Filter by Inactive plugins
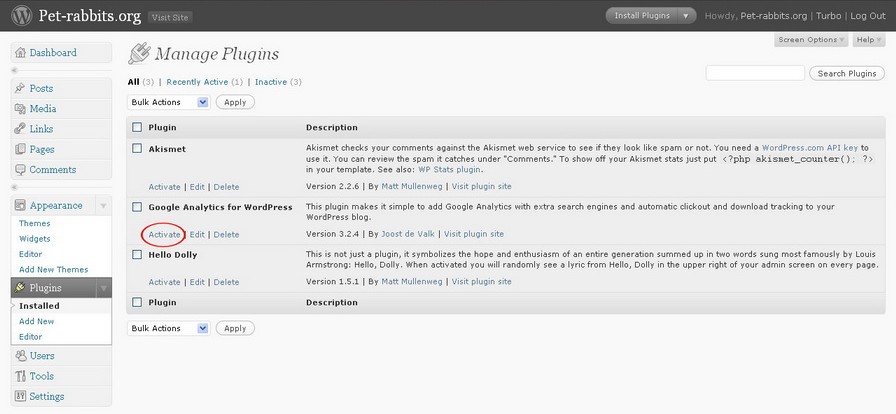This screenshot has height=414, width=896. pyautogui.click(x=271, y=82)
